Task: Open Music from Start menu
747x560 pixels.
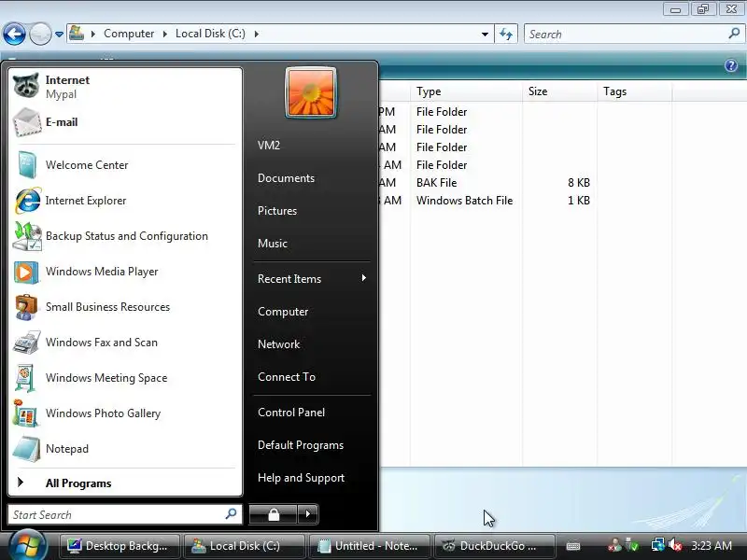Action: click(x=273, y=244)
